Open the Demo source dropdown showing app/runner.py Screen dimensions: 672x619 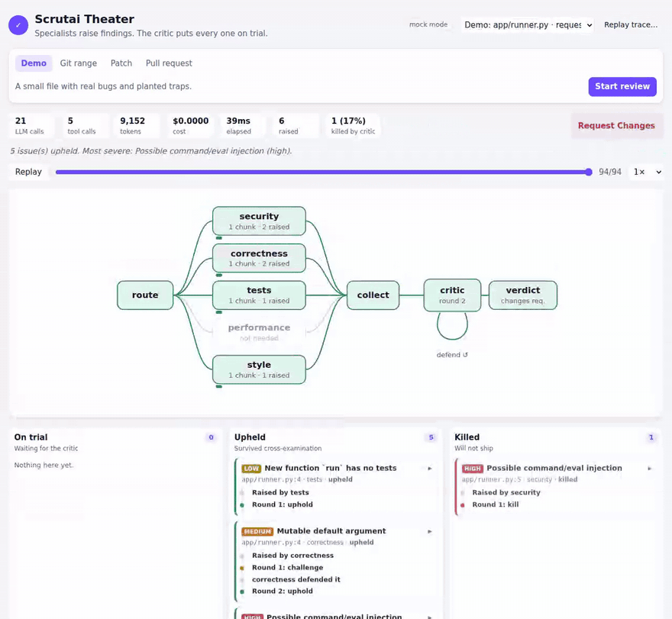(x=528, y=25)
